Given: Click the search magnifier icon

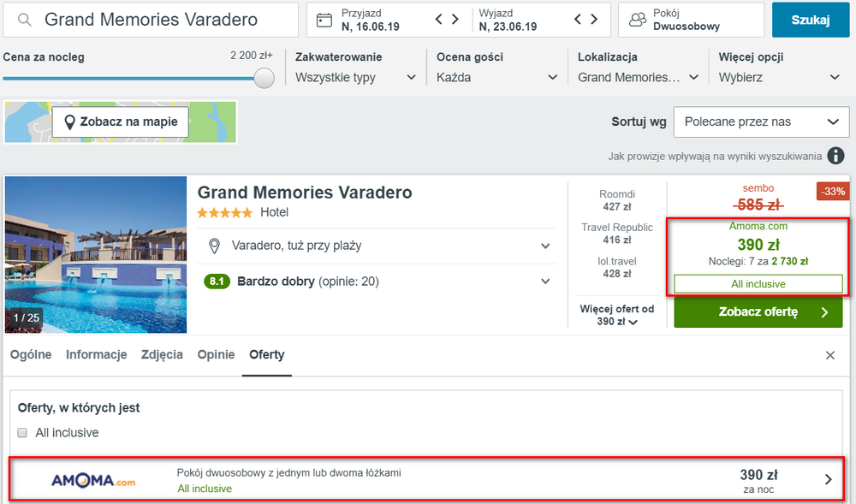Looking at the screenshot, I should tap(25, 20).
